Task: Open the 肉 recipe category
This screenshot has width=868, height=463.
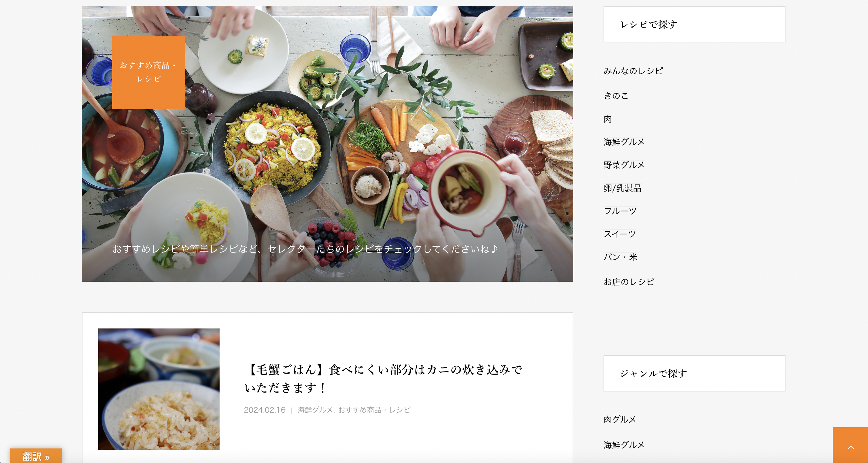Action: pyautogui.click(x=608, y=119)
